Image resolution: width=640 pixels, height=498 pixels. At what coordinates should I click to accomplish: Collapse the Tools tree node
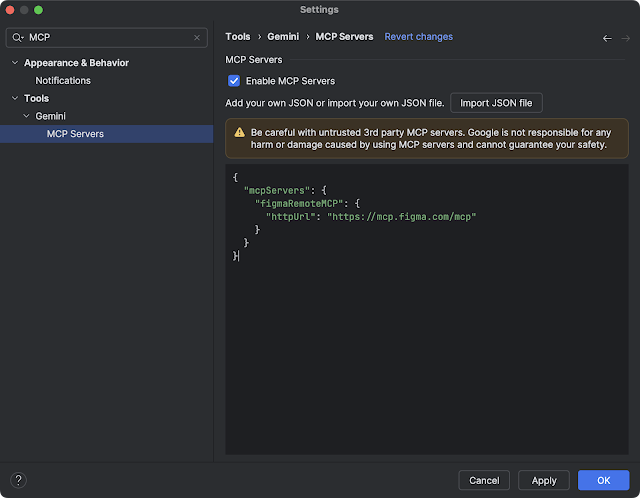pyautogui.click(x=14, y=98)
